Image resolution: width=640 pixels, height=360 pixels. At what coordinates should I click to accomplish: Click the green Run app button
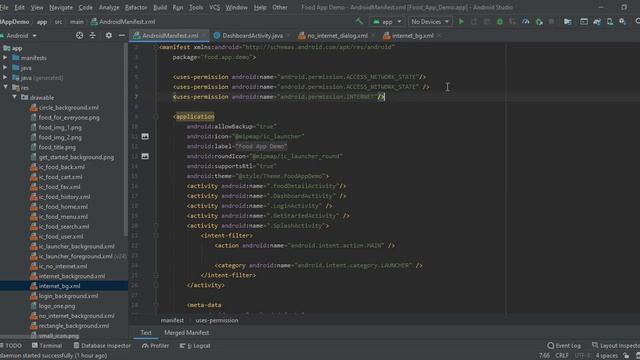point(461,22)
